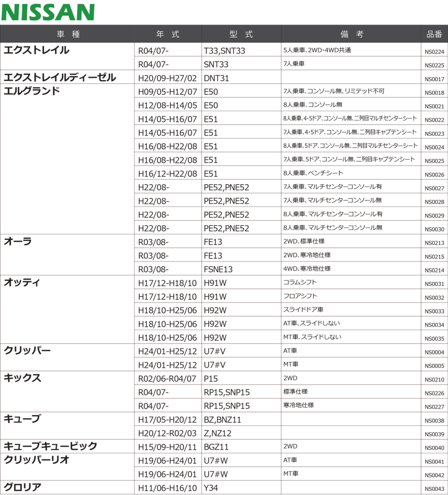Click part number NS0224

pyautogui.click(x=434, y=52)
